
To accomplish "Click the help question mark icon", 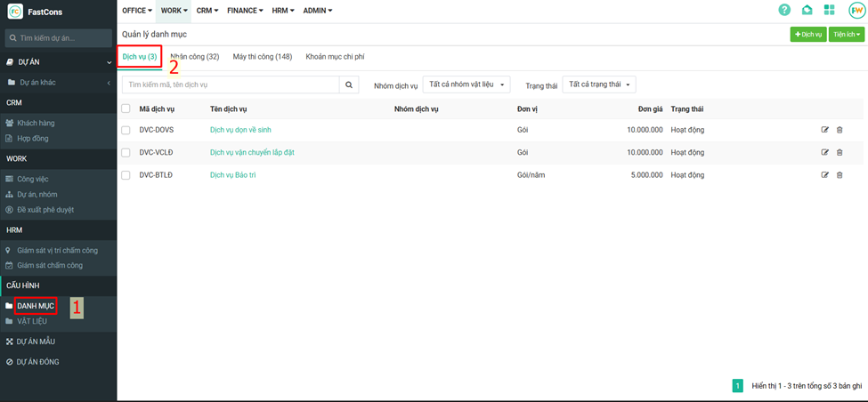I will [x=784, y=11].
